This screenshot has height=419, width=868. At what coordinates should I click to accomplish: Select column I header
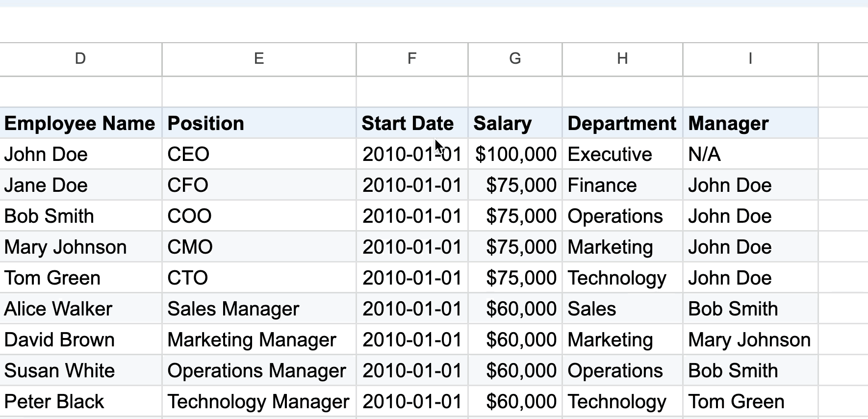tap(750, 59)
